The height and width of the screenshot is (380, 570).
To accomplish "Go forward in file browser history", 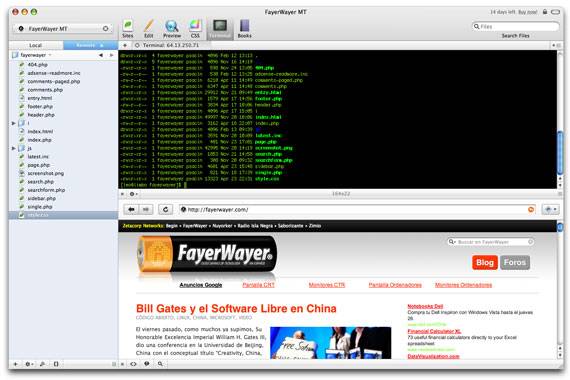I will 111,55.
